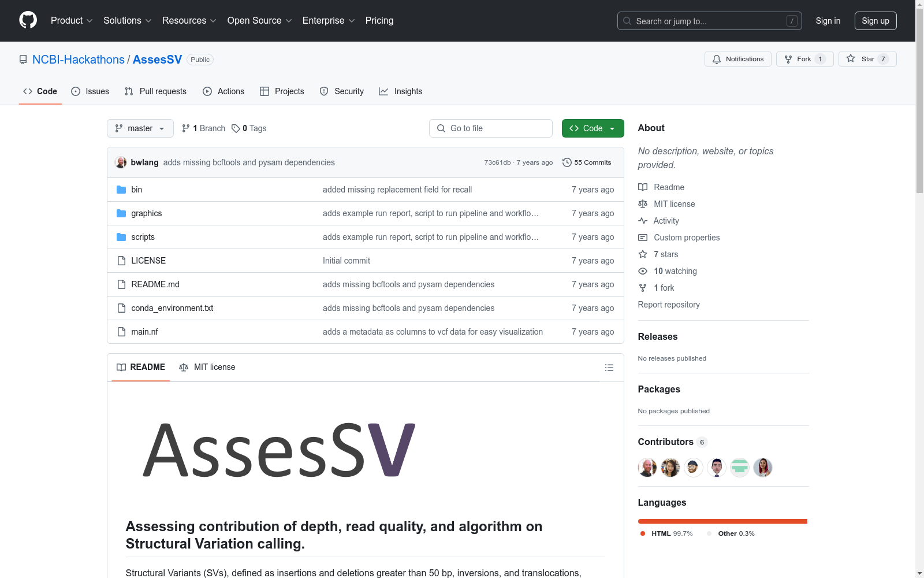Open the main.nf file

pyautogui.click(x=144, y=332)
